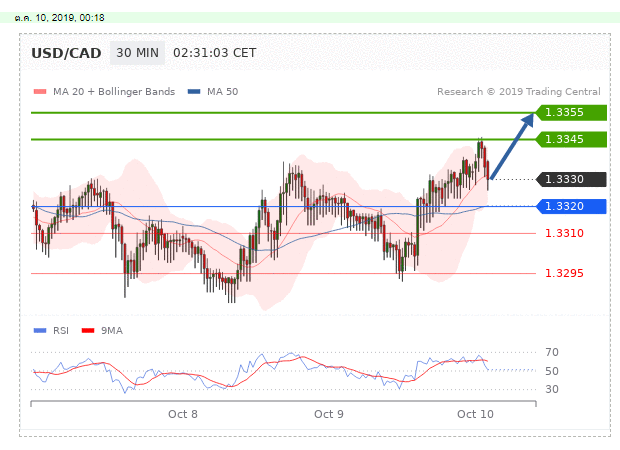Click the 1.3330 black price label
The image size is (620, 450).
(x=571, y=179)
